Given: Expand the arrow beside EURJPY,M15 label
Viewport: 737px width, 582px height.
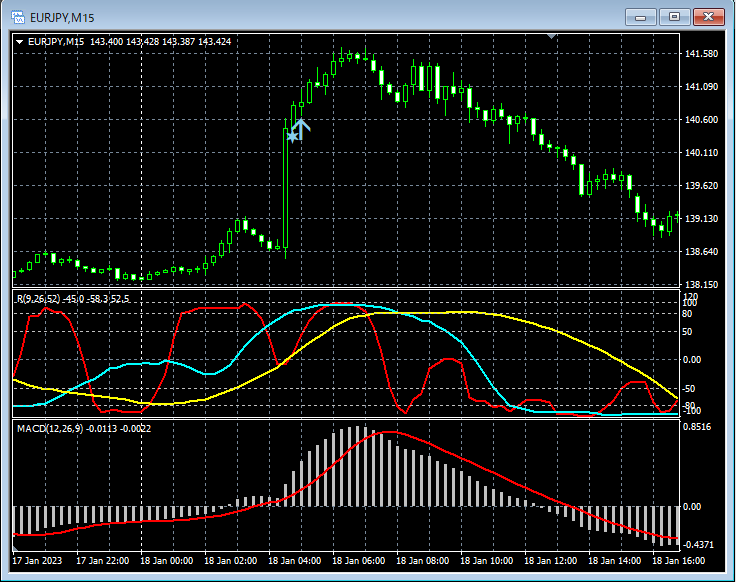Looking at the screenshot, I should (x=19, y=41).
